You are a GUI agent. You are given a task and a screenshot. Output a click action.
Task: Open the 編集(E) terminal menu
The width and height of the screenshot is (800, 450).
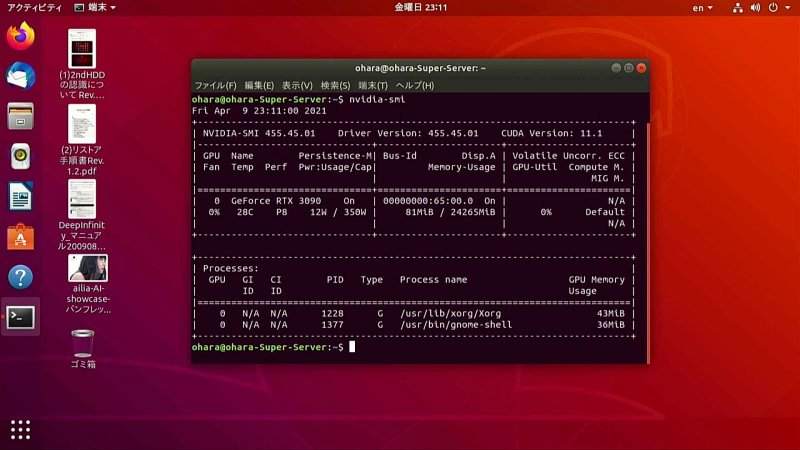(x=259, y=85)
